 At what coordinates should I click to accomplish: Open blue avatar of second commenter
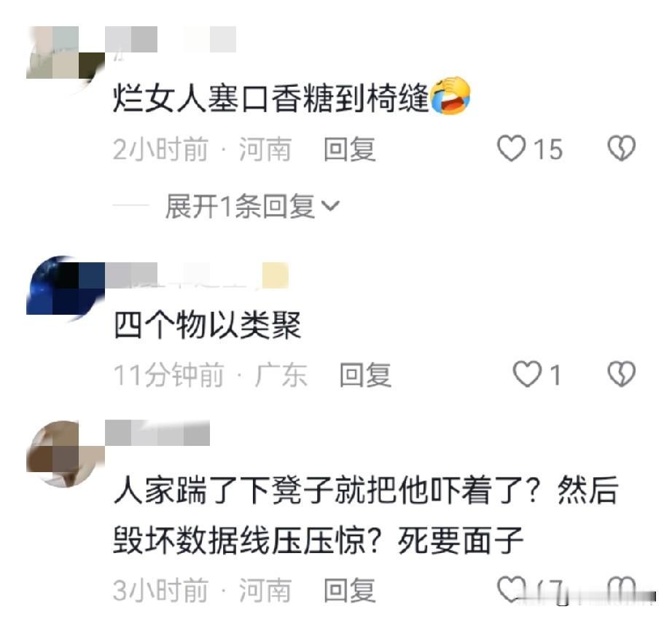pyautogui.click(x=66, y=288)
